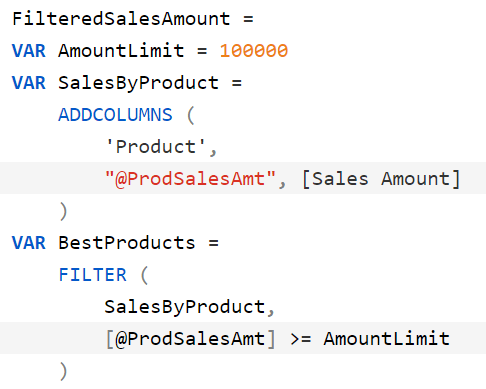Screen dimensions: 486x389
Task: Click the first VAR keyword
Action: 29,51
